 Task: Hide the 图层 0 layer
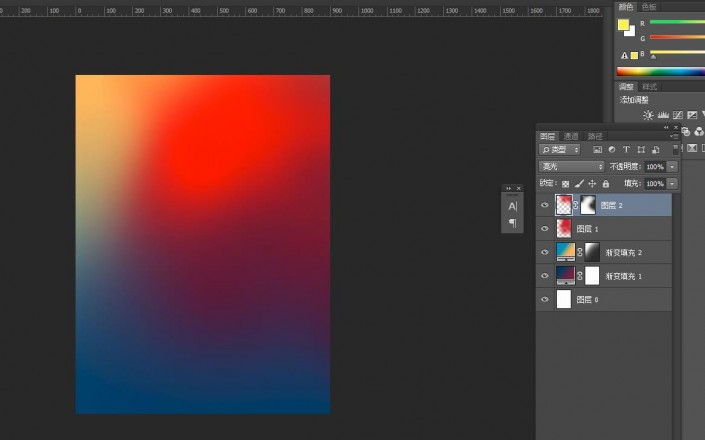(x=545, y=299)
